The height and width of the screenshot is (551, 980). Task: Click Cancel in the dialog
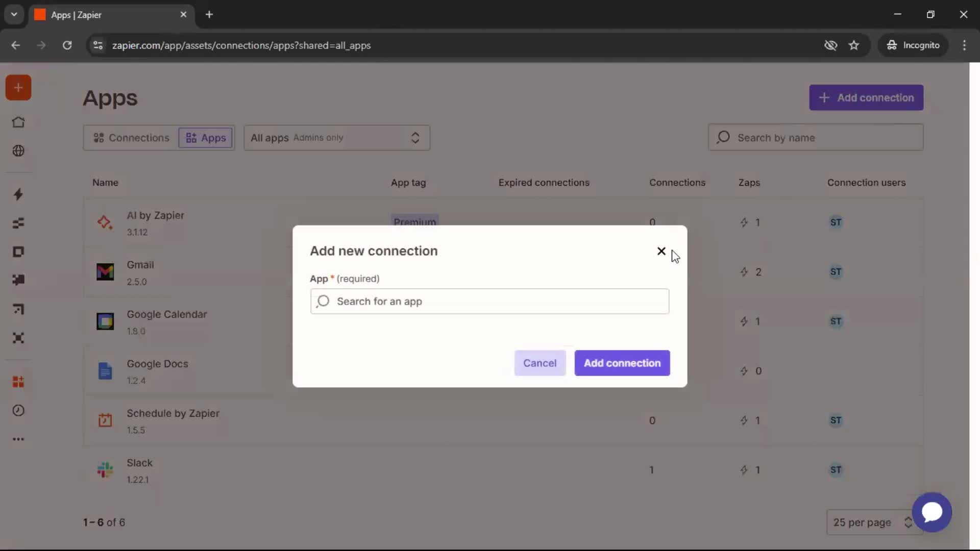[x=540, y=363]
